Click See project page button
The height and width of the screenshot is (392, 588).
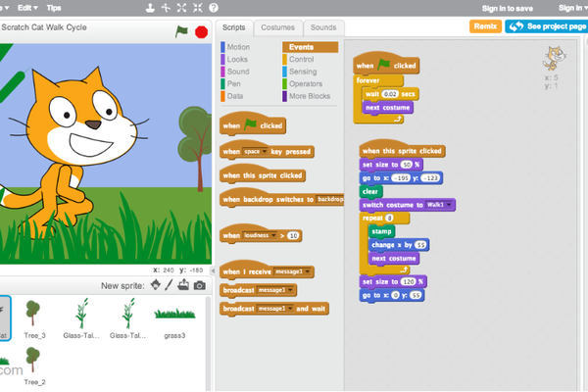pyautogui.click(x=547, y=26)
